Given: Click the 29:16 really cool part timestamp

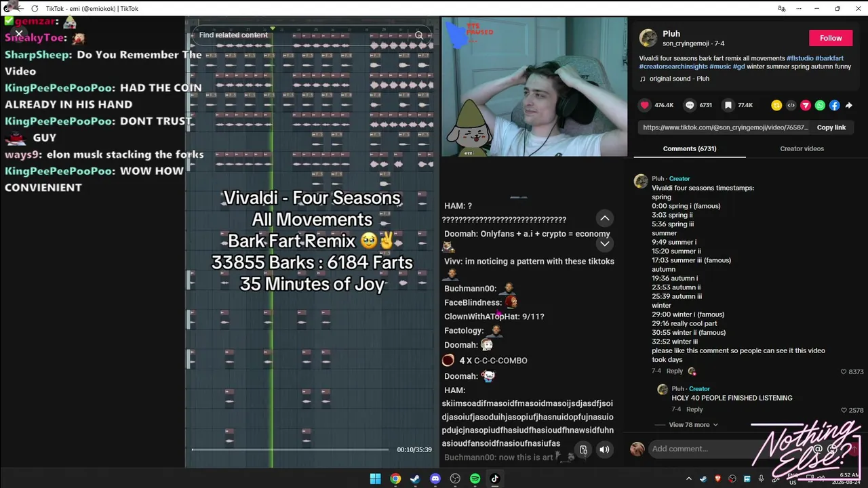Looking at the screenshot, I should tap(684, 323).
